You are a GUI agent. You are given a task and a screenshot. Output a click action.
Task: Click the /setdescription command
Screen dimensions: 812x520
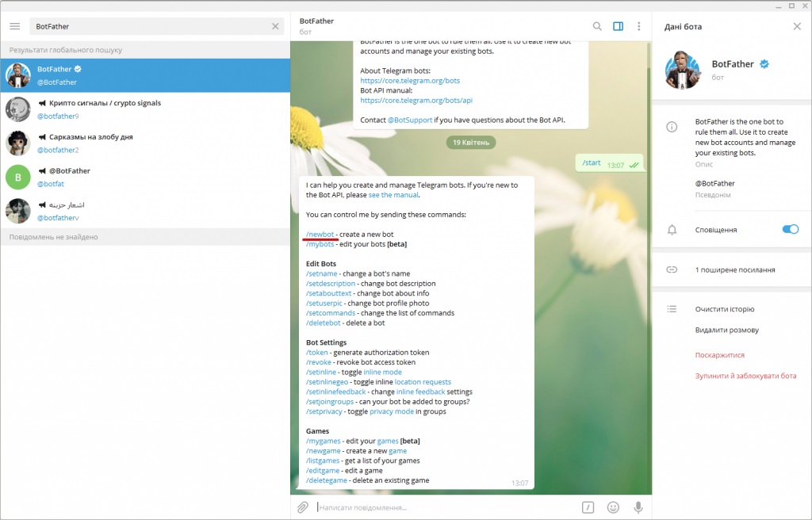[x=331, y=283]
